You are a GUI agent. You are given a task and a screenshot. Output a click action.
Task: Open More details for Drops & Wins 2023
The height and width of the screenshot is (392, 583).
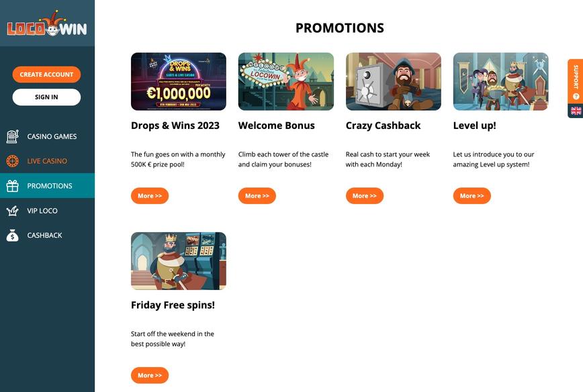click(x=150, y=195)
